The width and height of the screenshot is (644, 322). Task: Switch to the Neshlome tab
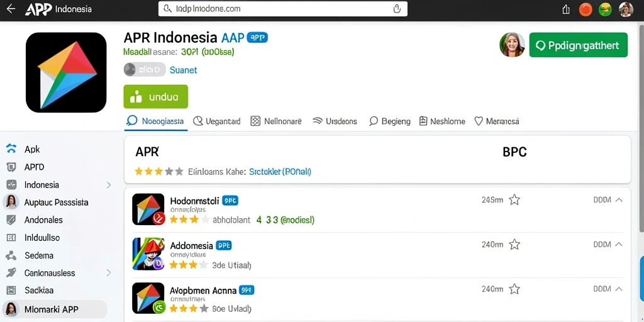tap(442, 121)
